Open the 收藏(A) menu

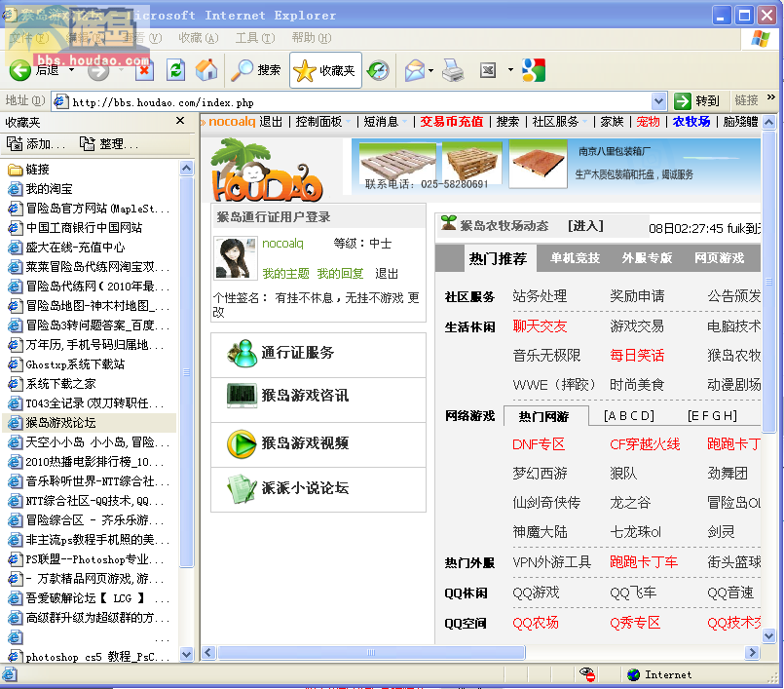coord(199,38)
